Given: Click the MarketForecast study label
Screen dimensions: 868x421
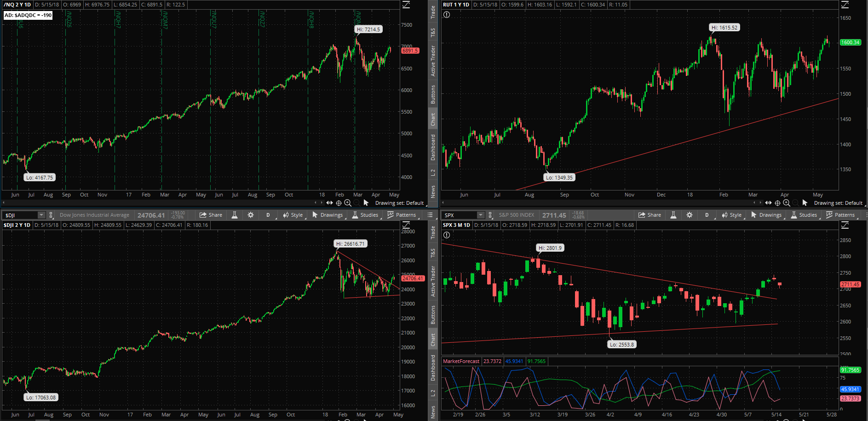Looking at the screenshot, I should [461, 361].
